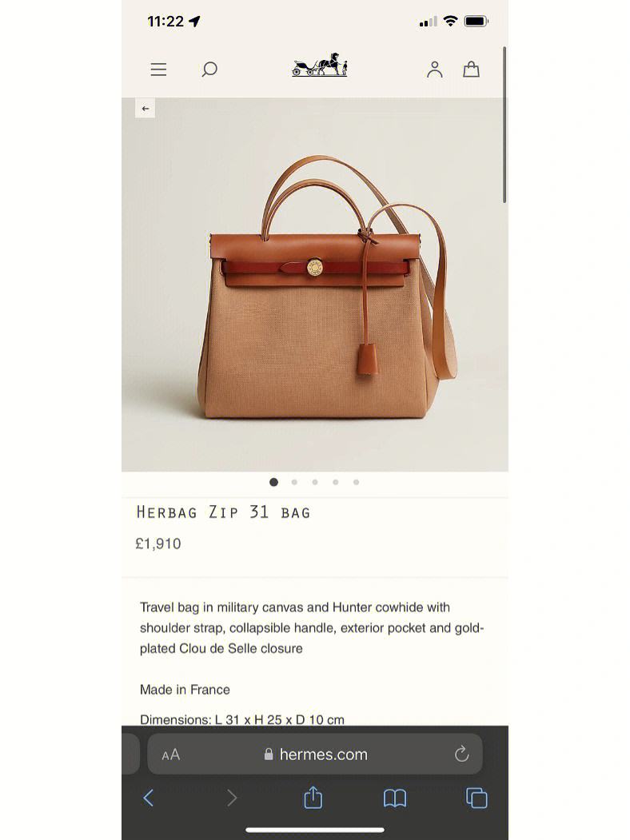Click the page scrollbar on right edge
Screen dimensions: 630x840
coord(504,125)
